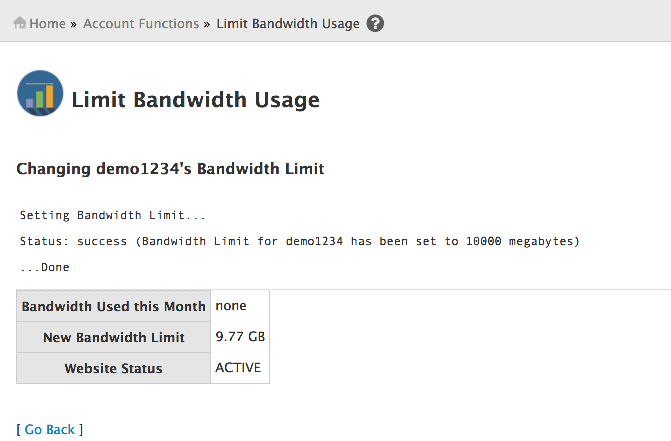Go to Home breadcrumb link
The height and width of the screenshot is (441, 671).
[47, 24]
